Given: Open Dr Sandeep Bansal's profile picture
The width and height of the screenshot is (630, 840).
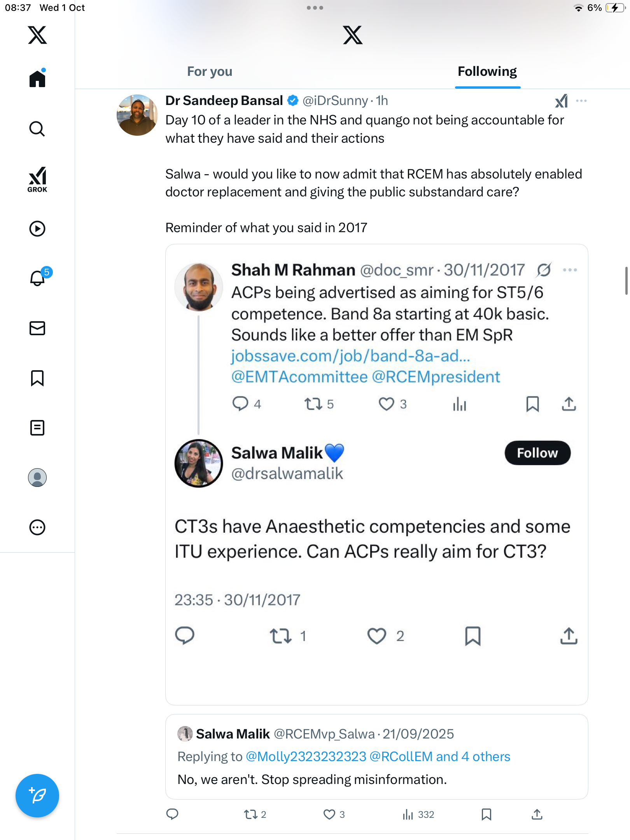Looking at the screenshot, I should [137, 115].
